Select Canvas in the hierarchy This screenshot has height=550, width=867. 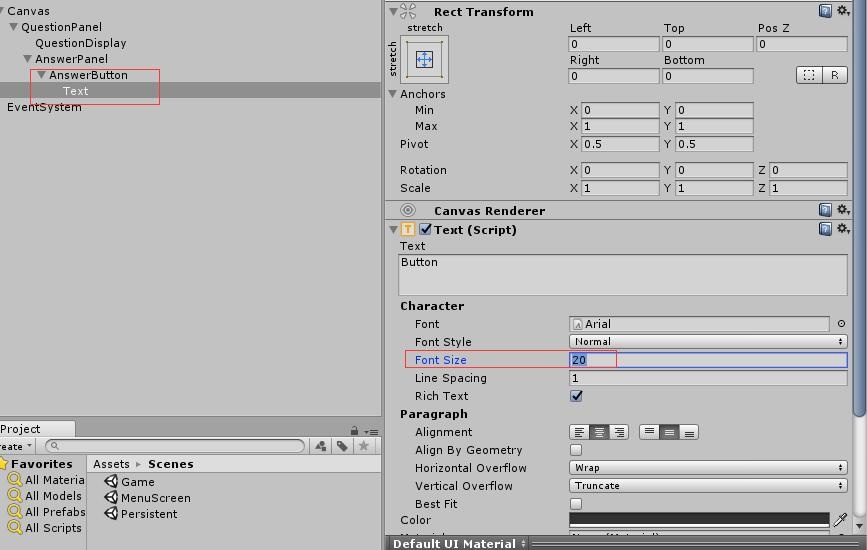(28, 11)
